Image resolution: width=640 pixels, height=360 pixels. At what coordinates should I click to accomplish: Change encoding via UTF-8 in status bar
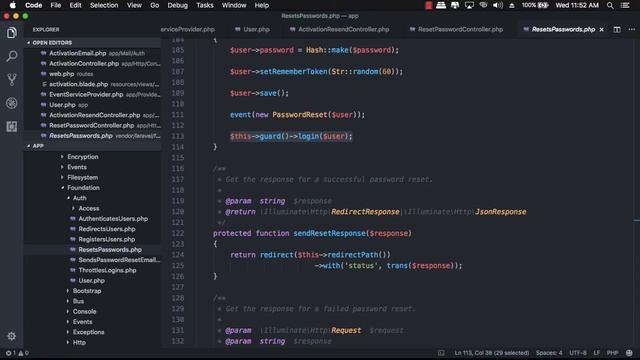point(578,353)
